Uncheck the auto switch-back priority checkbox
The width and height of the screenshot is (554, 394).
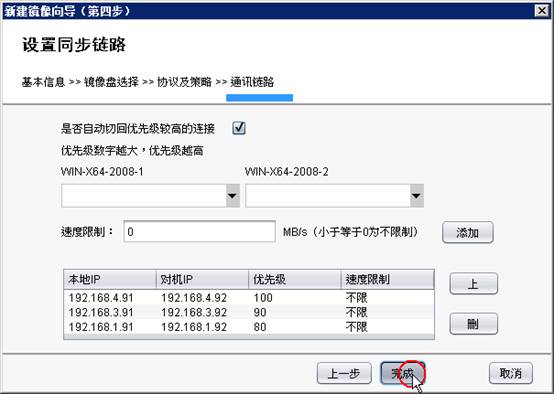[x=239, y=128]
